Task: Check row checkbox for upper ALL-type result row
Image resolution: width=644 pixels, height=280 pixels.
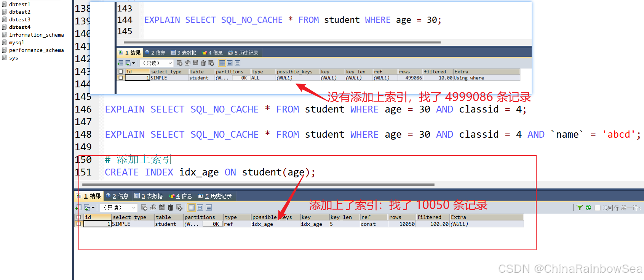Action: coord(121,78)
